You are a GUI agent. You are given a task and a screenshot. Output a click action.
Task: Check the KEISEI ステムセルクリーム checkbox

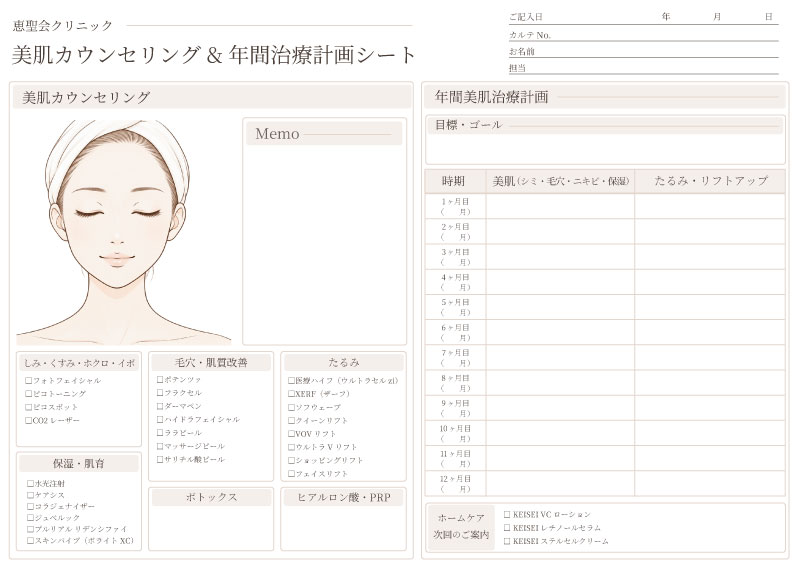point(507,541)
